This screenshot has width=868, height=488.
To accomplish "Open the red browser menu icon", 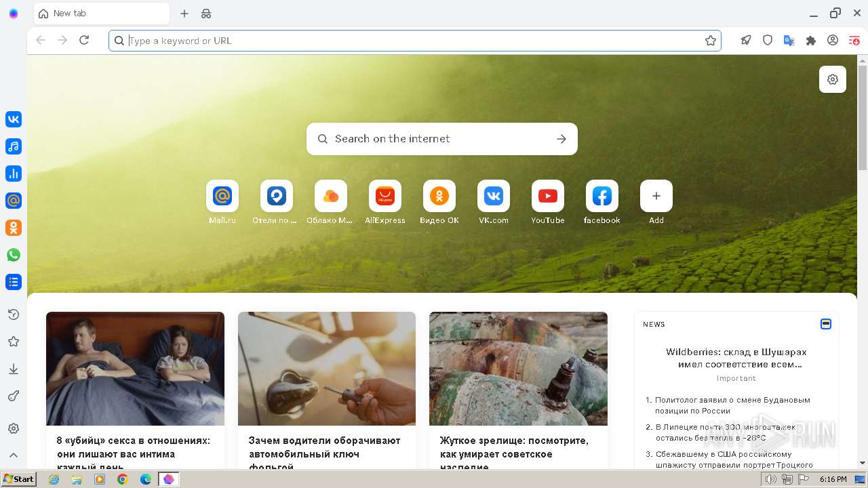I will coord(854,41).
